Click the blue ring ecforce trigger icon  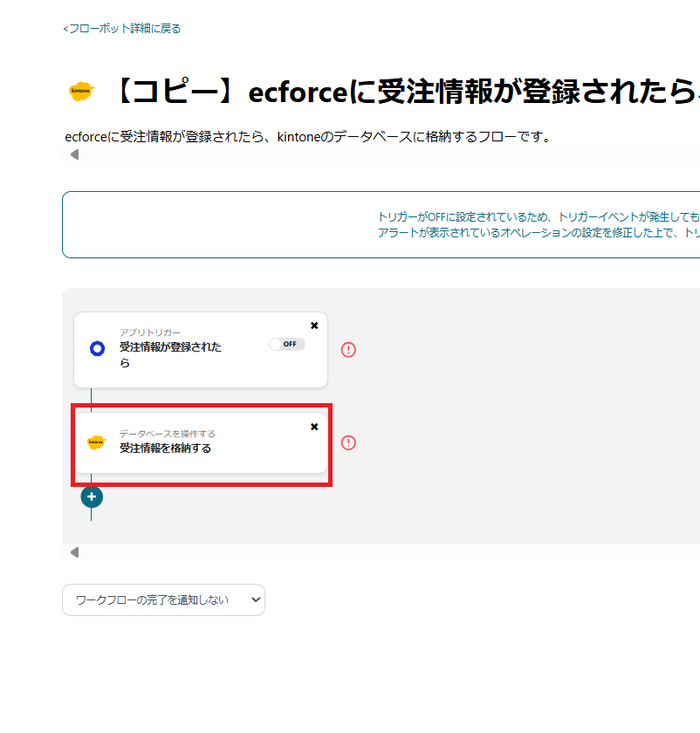click(x=97, y=348)
